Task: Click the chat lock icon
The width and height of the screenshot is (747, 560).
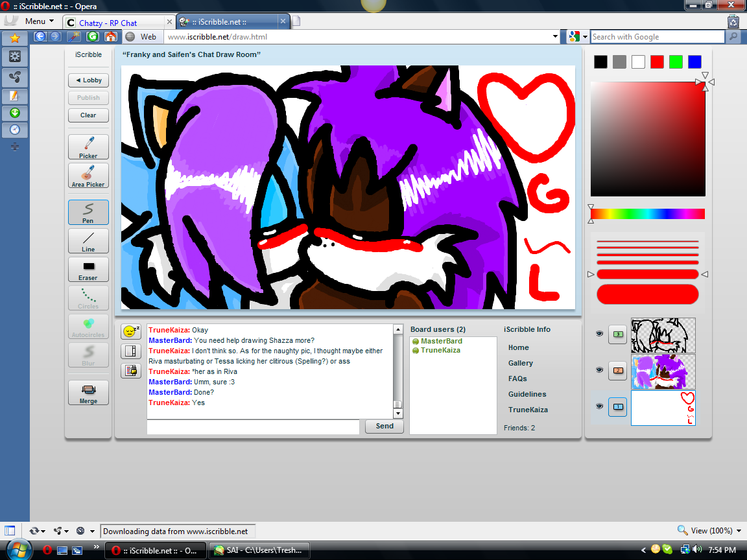Action: pos(130,371)
